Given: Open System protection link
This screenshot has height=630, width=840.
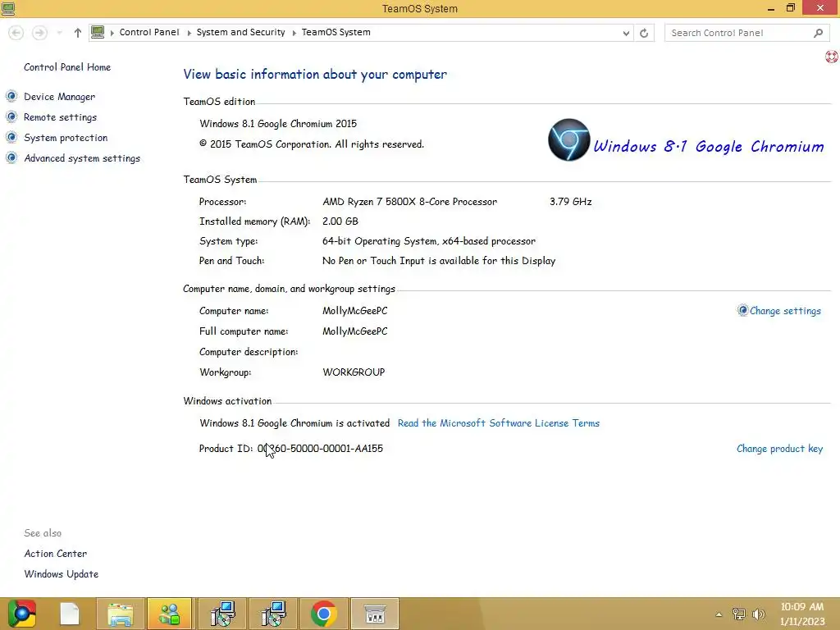Looking at the screenshot, I should [66, 138].
